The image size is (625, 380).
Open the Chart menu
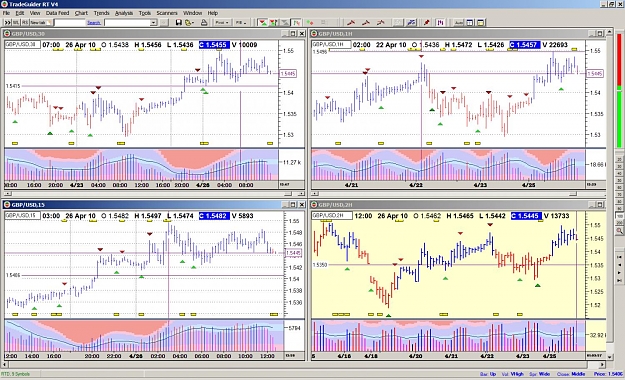[x=81, y=13]
